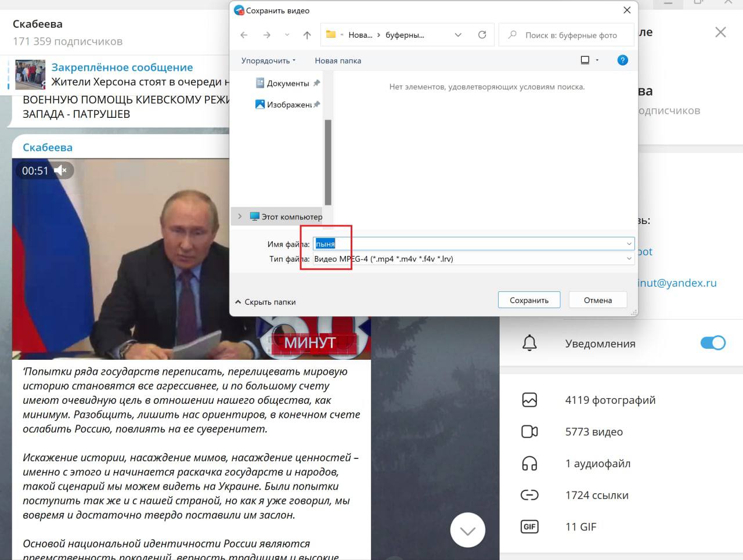
Task: Refresh the folder contents
Action: click(482, 35)
